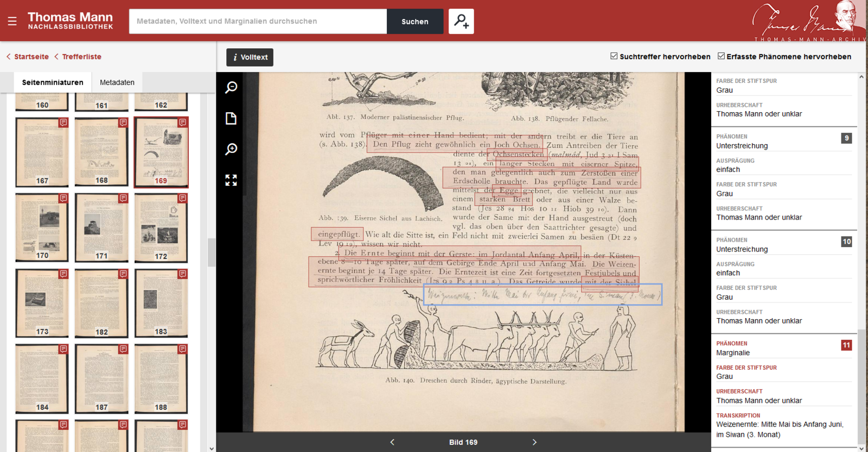Click the Suchen button

pyautogui.click(x=415, y=21)
